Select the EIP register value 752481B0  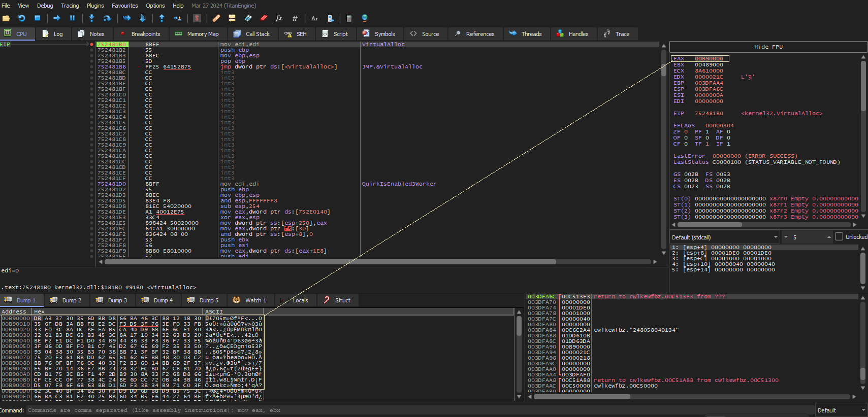click(709, 114)
